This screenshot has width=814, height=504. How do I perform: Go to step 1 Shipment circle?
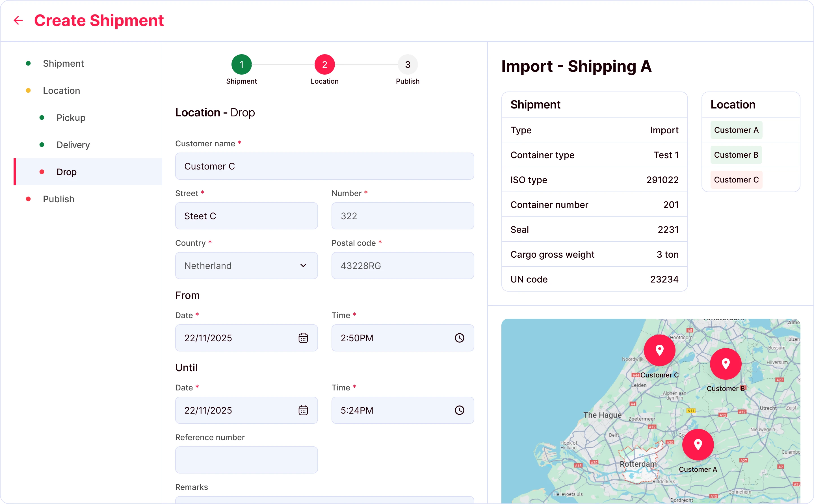(241, 64)
